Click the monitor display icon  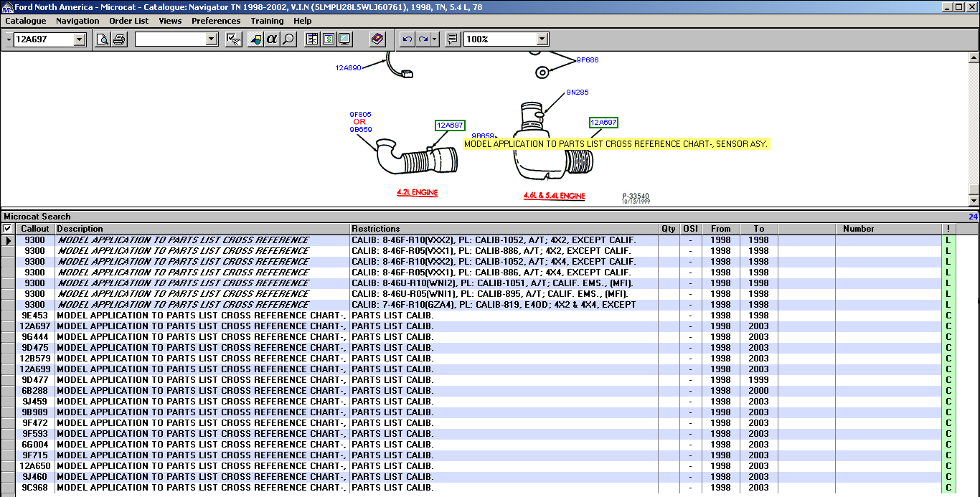344,39
